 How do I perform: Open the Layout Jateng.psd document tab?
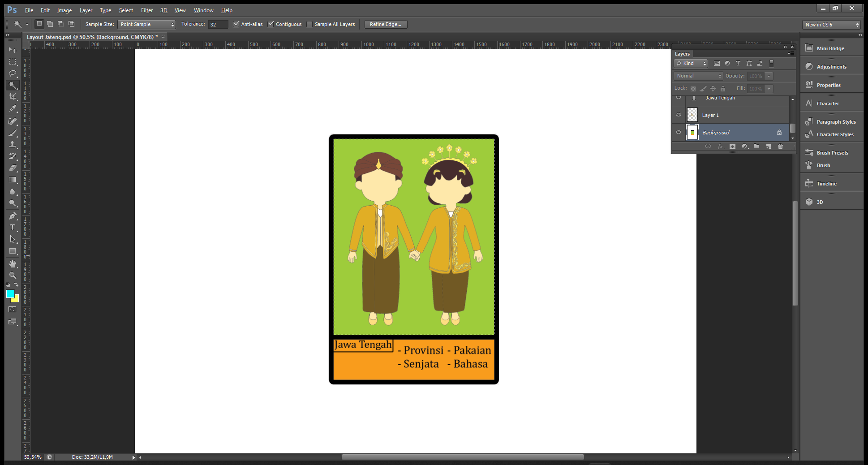pyautogui.click(x=92, y=37)
